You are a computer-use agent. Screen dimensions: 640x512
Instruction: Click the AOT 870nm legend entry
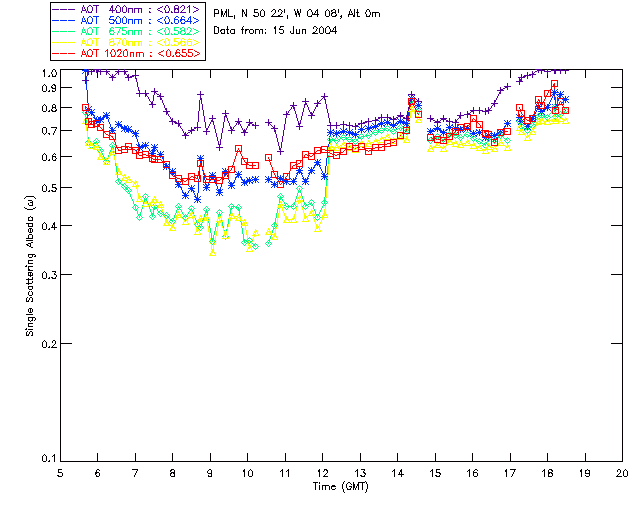click(x=126, y=42)
